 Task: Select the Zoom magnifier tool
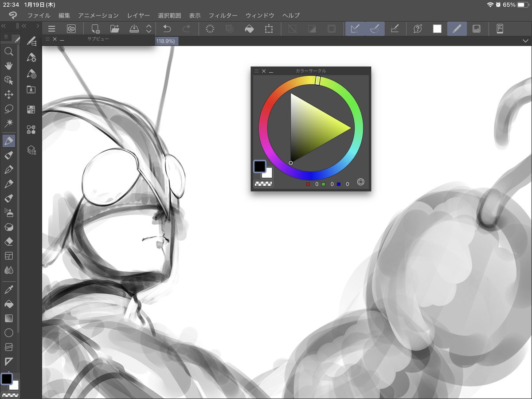(8, 51)
